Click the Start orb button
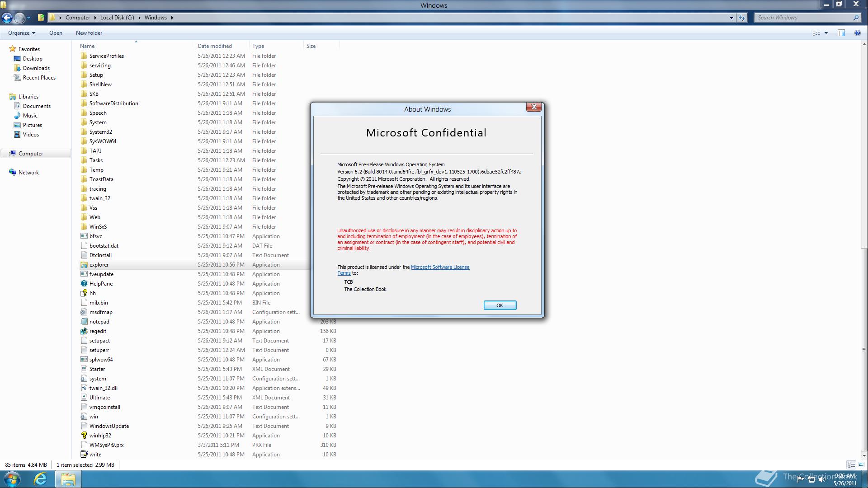 [x=12, y=479]
